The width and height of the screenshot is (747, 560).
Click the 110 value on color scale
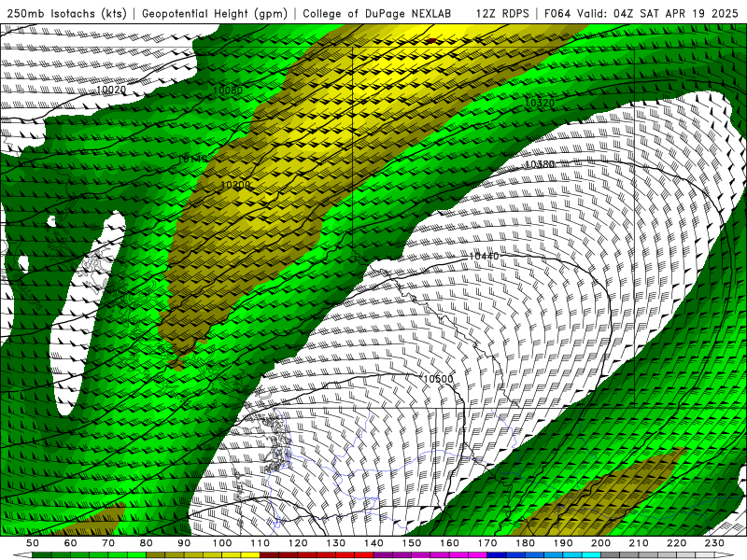click(x=260, y=543)
